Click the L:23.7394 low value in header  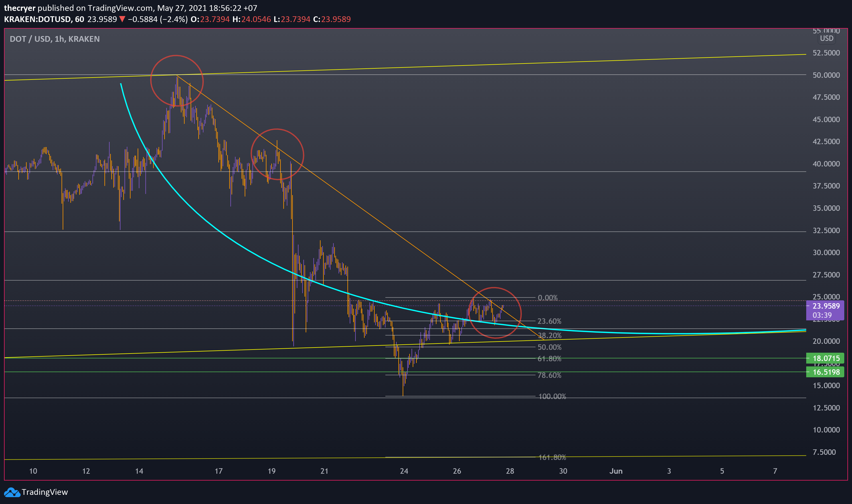coord(292,19)
